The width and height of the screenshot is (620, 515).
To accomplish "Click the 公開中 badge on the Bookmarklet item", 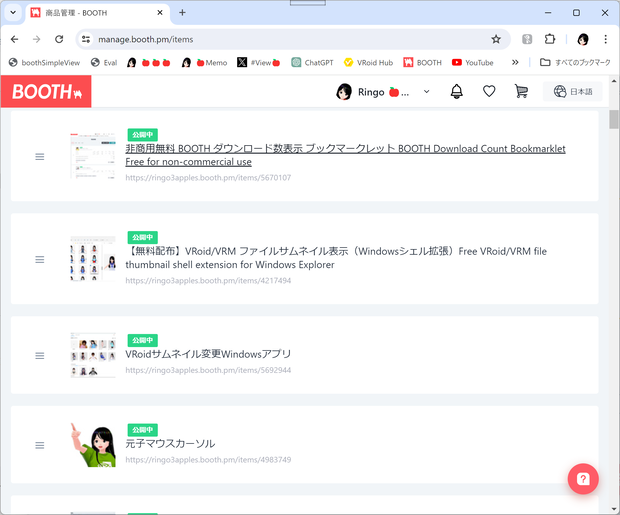I will tap(142, 135).
